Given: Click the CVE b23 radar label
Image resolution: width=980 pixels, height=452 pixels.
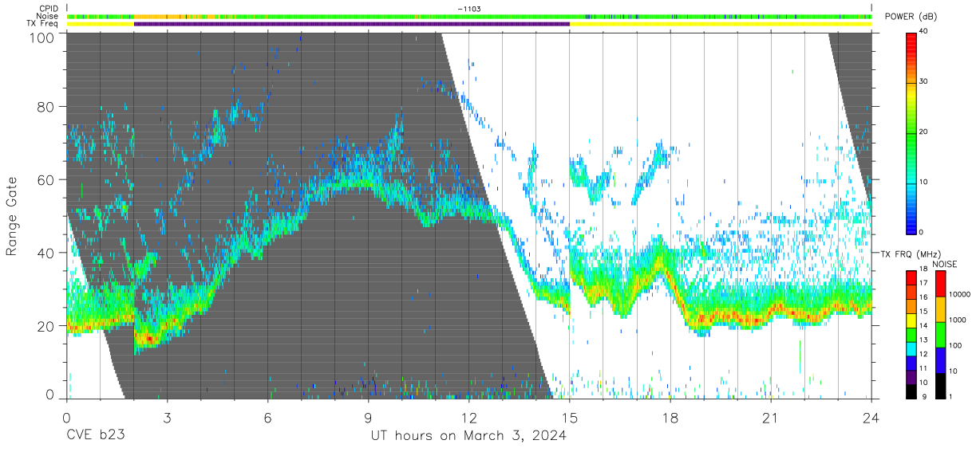Looking at the screenshot, I should coord(95,436).
